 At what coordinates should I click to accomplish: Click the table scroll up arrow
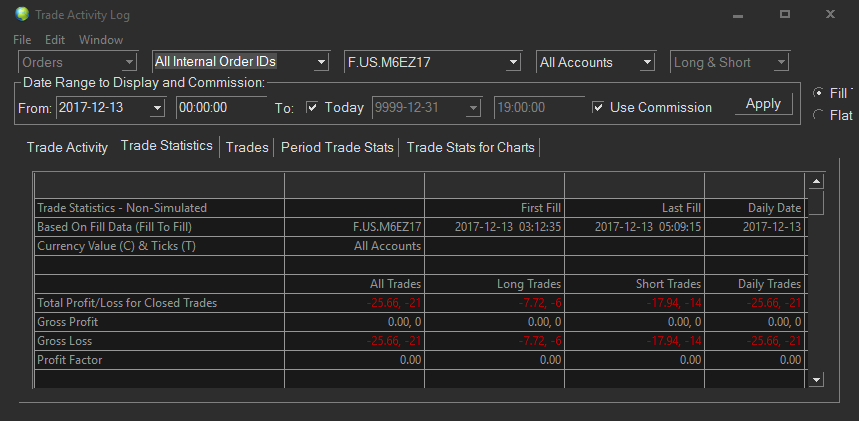[816, 181]
